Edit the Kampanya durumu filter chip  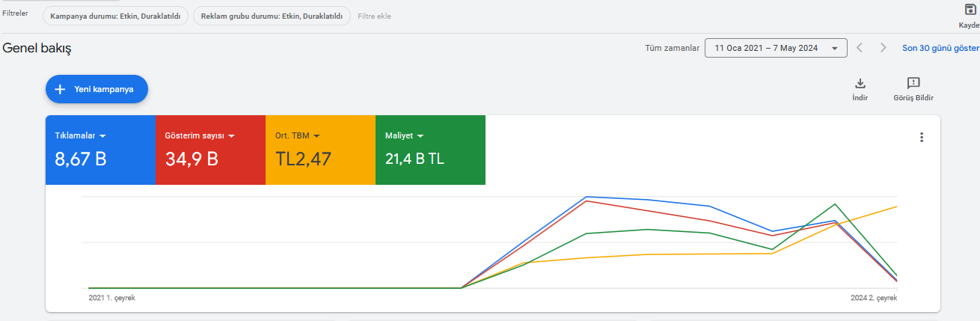click(114, 16)
